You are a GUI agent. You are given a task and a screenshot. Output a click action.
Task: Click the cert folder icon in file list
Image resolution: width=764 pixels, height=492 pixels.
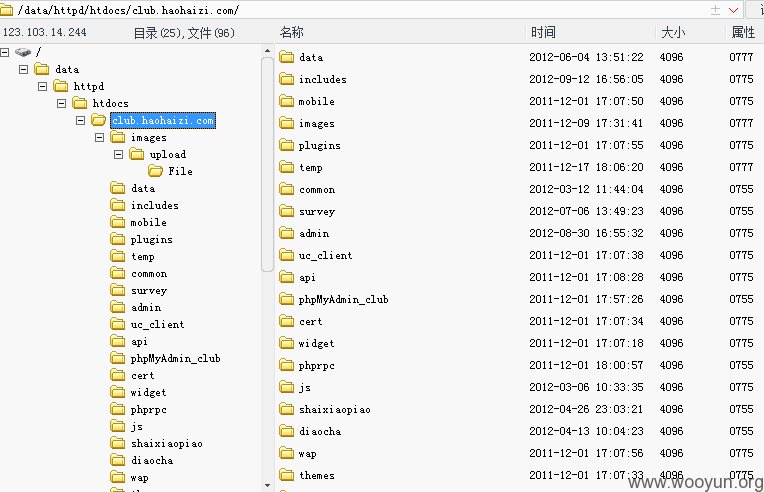pyautogui.click(x=286, y=321)
